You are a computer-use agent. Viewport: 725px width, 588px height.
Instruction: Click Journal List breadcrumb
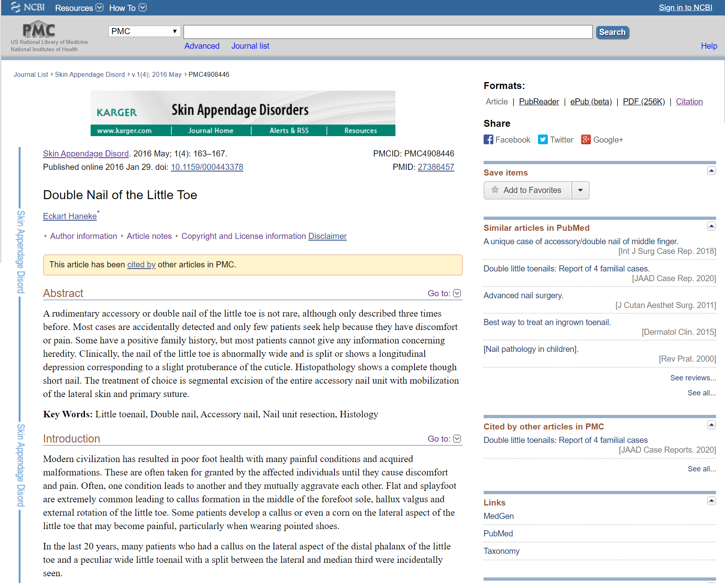(31, 74)
